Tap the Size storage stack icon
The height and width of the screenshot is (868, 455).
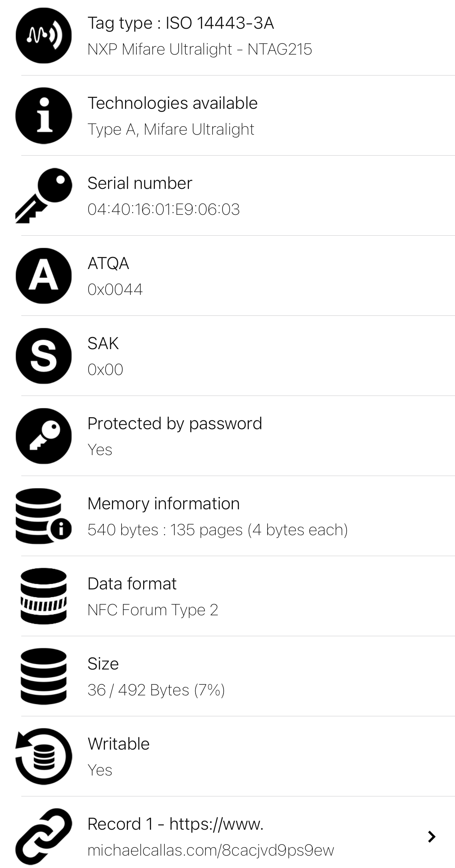[44, 676]
